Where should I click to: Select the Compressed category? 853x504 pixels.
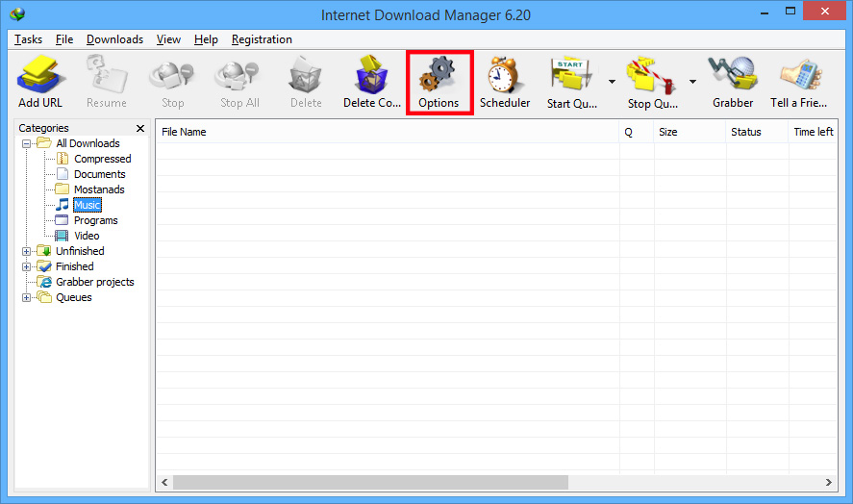[102, 159]
